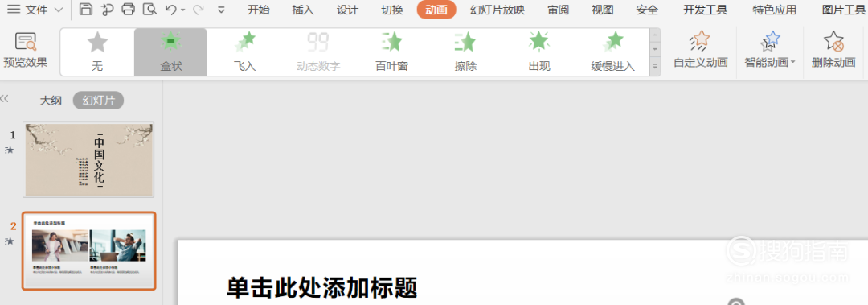
Task: Open the 审阅 tab
Action: click(x=558, y=10)
